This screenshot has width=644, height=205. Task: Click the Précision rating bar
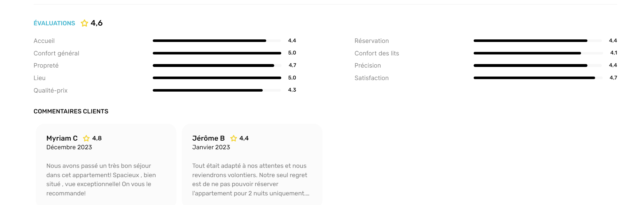coord(538,66)
